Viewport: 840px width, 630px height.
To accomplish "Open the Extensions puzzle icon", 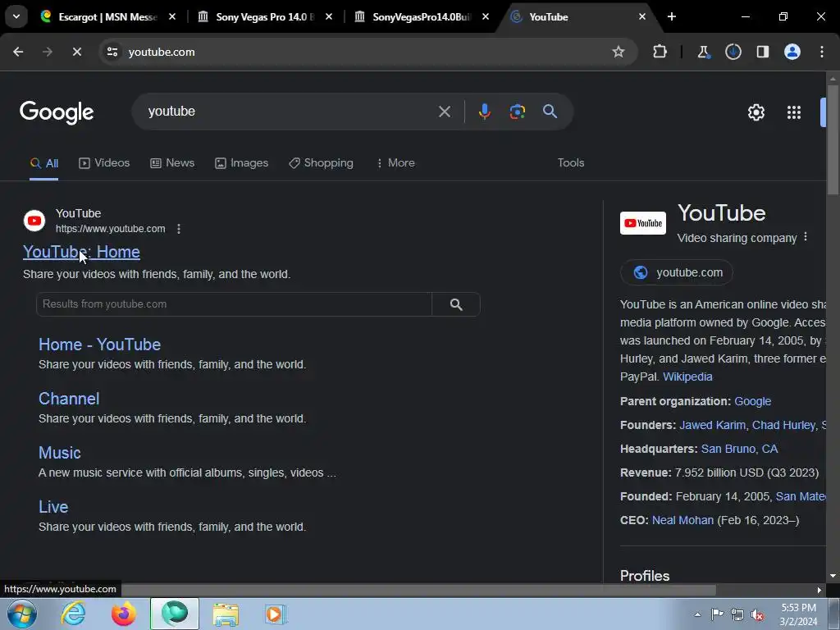I will pos(660,52).
